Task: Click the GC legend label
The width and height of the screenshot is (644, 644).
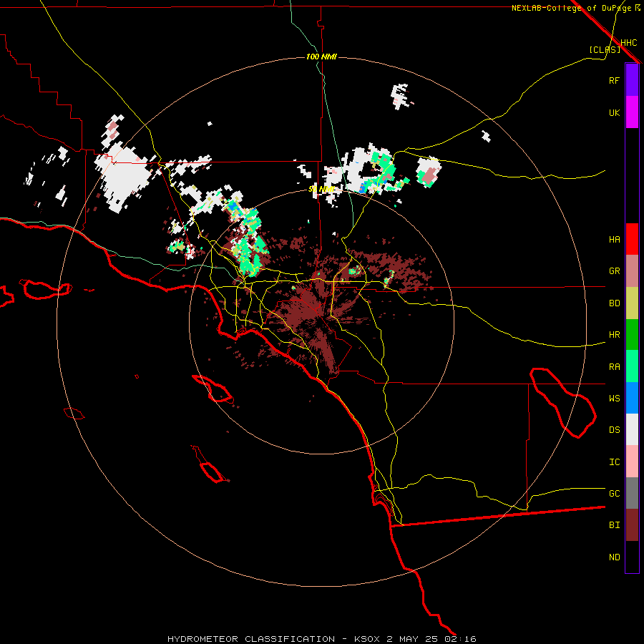Action: tap(614, 493)
